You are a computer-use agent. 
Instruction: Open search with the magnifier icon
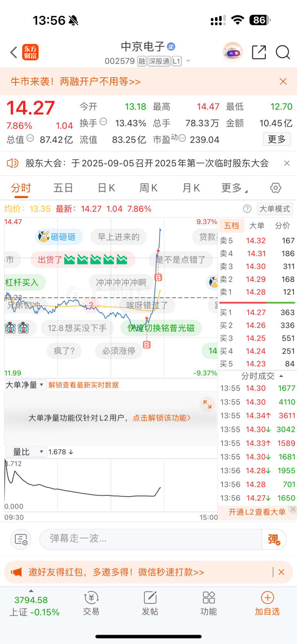tap(283, 52)
